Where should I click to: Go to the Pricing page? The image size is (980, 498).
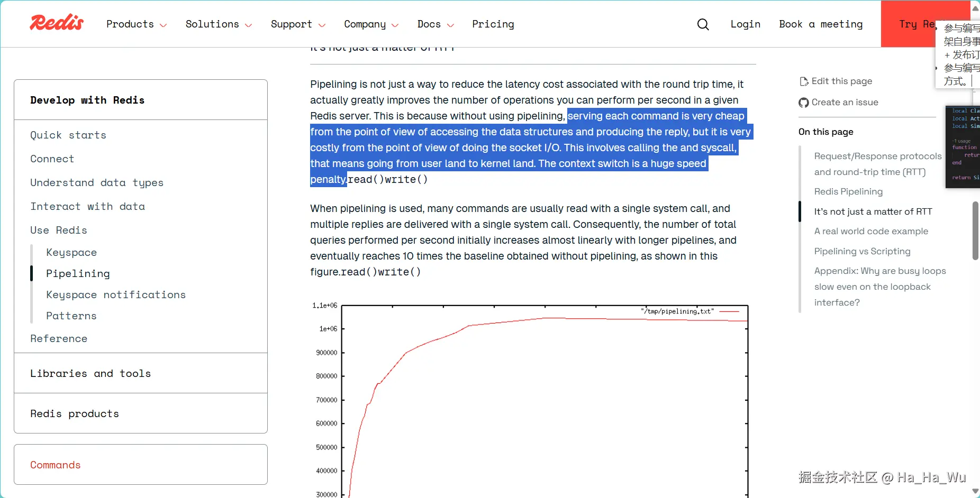click(x=493, y=24)
